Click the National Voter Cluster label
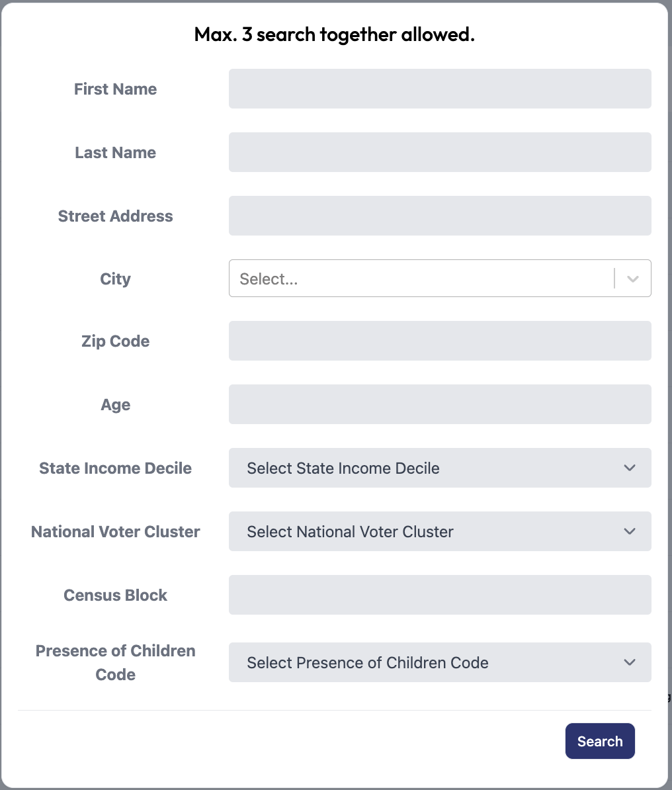 click(x=115, y=531)
